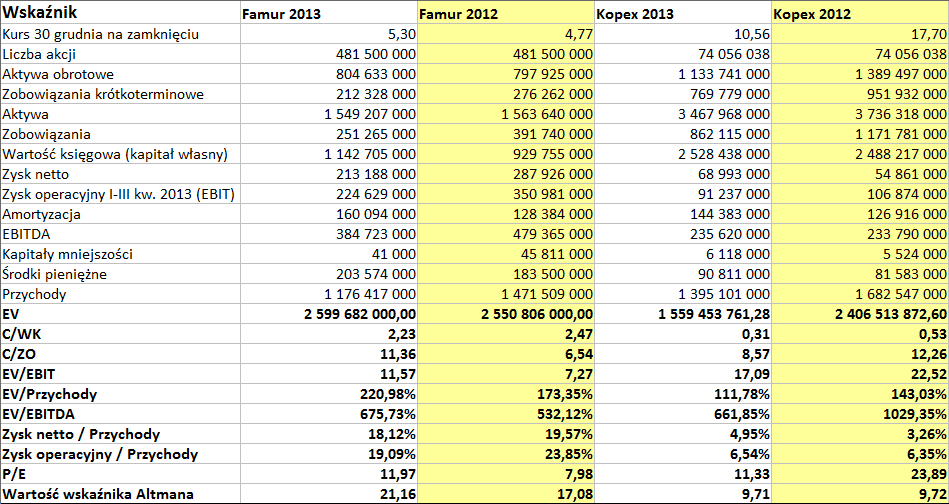
Task: Select the Kopex 2012 P/E value 23,89
Action: (861, 474)
